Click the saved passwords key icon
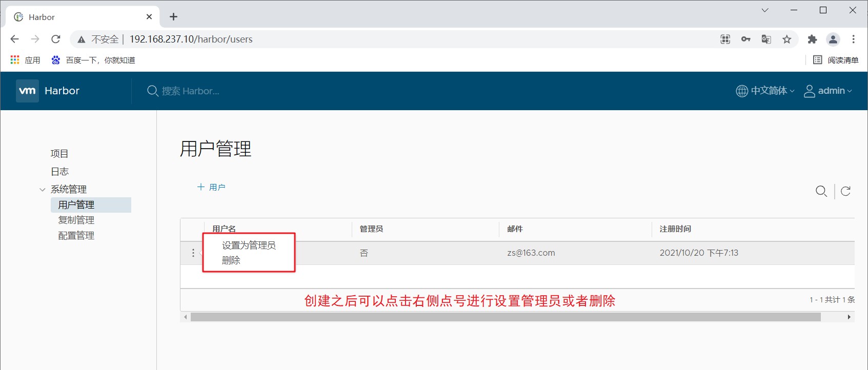Screen dimensions: 868x370 pyautogui.click(x=746, y=39)
